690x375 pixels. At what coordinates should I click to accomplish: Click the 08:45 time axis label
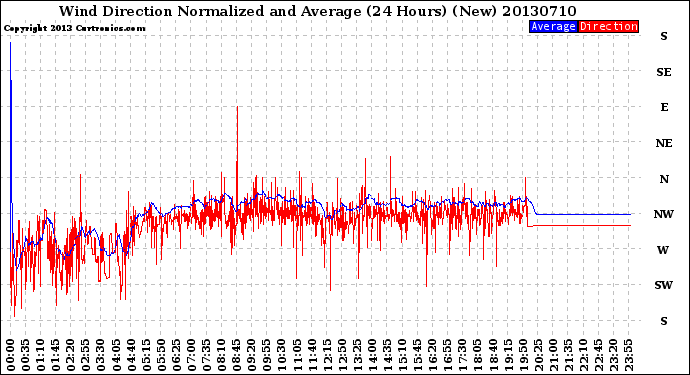[x=237, y=355]
